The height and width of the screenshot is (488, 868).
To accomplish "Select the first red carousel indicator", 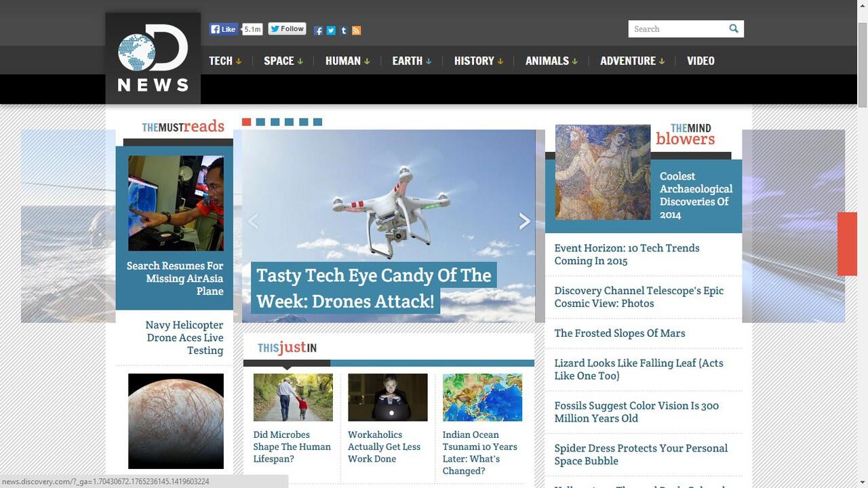I will (247, 122).
